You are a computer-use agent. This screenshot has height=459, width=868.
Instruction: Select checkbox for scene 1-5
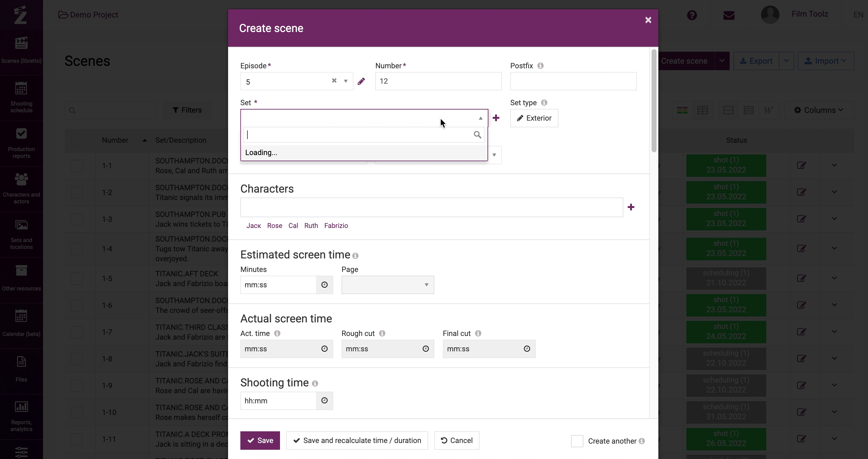pyautogui.click(x=77, y=279)
